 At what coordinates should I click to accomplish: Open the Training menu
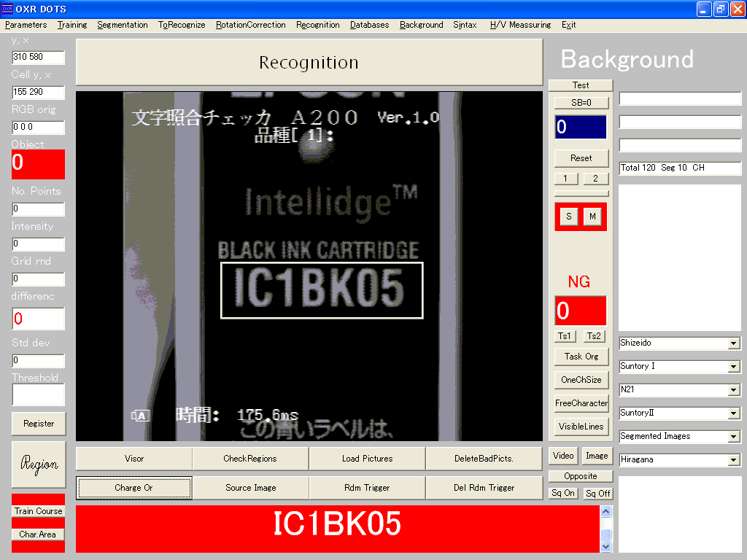(x=72, y=25)
